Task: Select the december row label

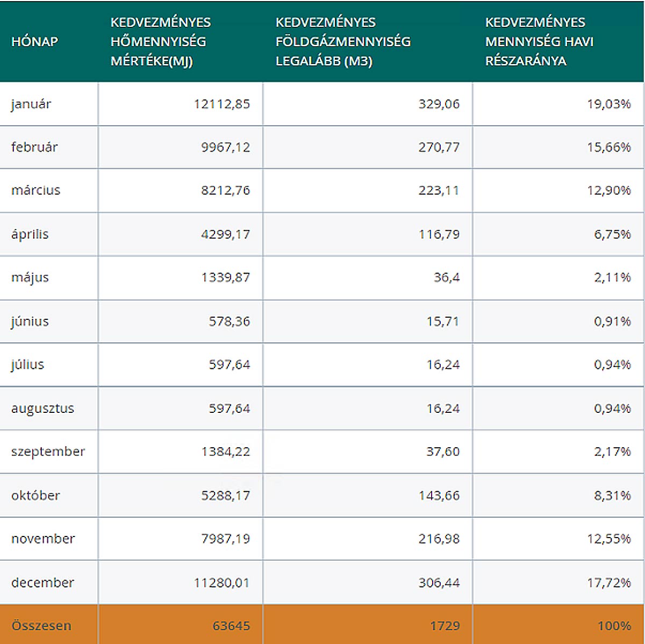Action: click(x=42, y=583)
